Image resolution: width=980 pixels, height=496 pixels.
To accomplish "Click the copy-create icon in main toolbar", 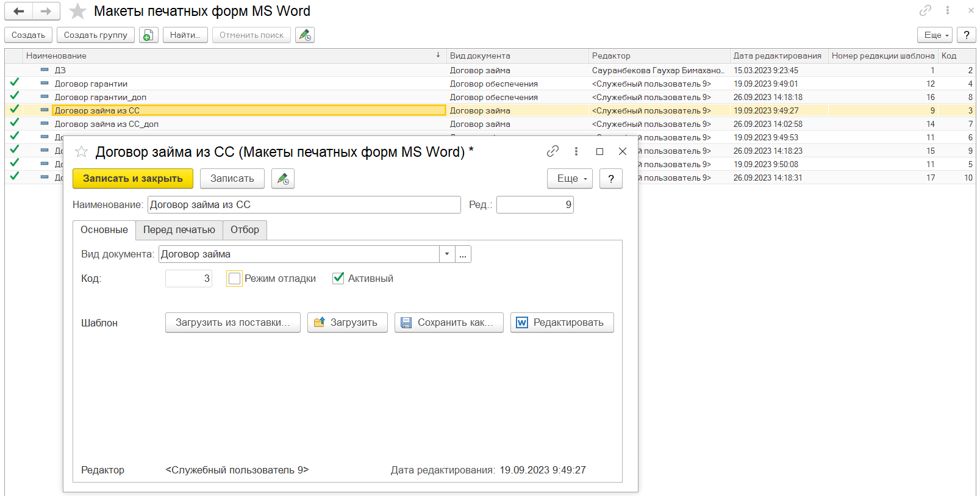I will coord(148,35).
